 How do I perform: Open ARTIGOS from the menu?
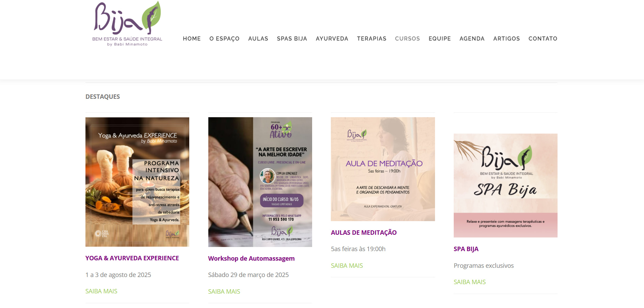coord(506,38)
